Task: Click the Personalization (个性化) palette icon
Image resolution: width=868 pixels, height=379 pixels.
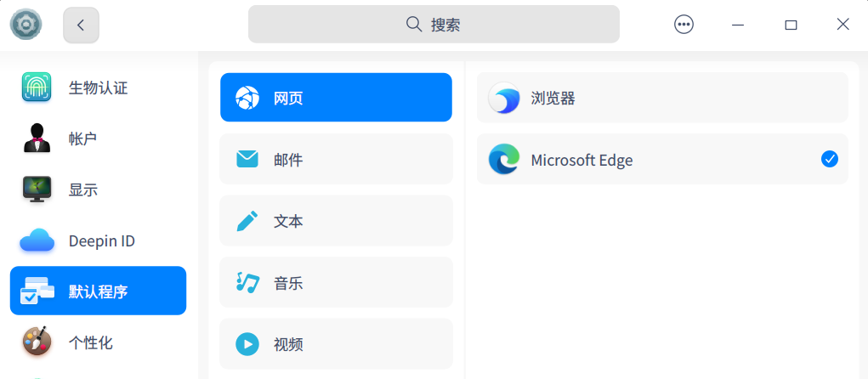Action: coord(37,342)
